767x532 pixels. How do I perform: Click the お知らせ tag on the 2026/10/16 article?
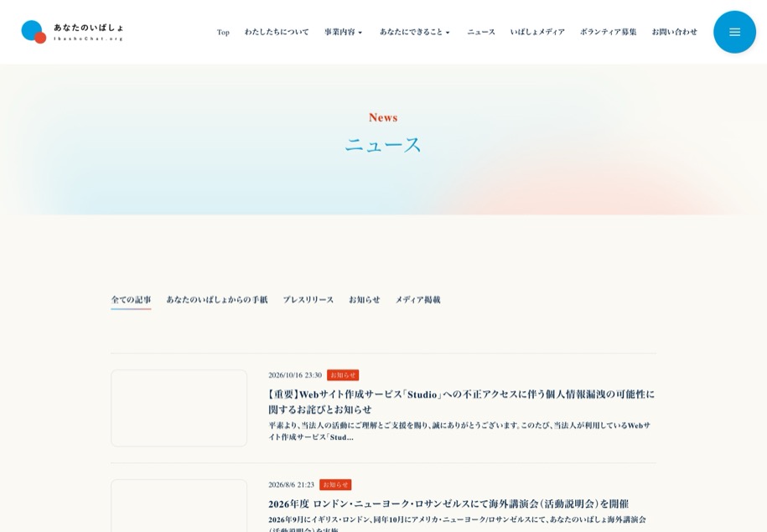click(343, 375)
